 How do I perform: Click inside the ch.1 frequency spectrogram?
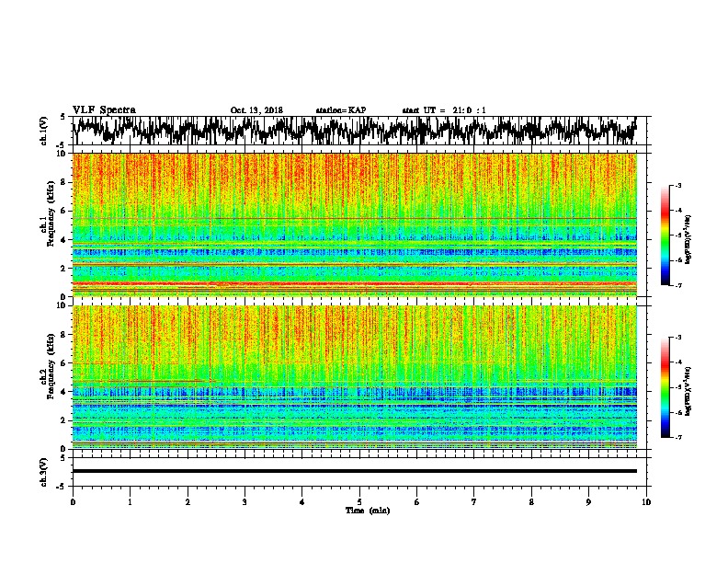point(355,224)
